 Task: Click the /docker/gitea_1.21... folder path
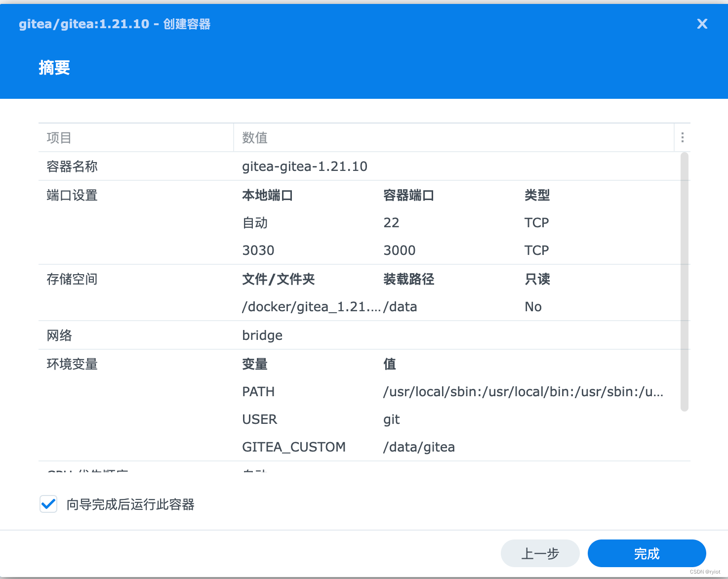(311, 307)
